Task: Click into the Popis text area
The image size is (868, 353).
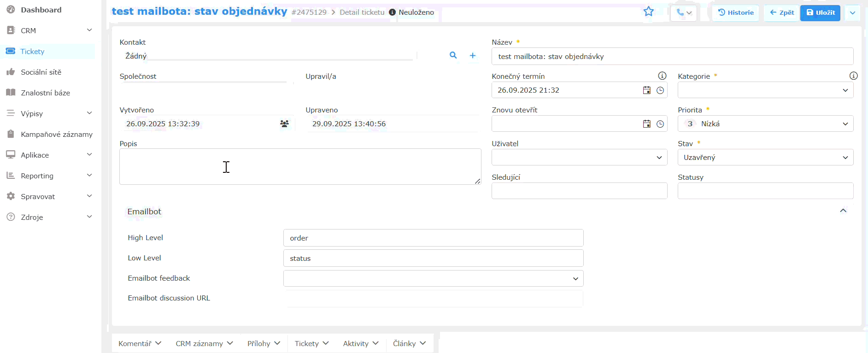Action: tap(299, 166)
